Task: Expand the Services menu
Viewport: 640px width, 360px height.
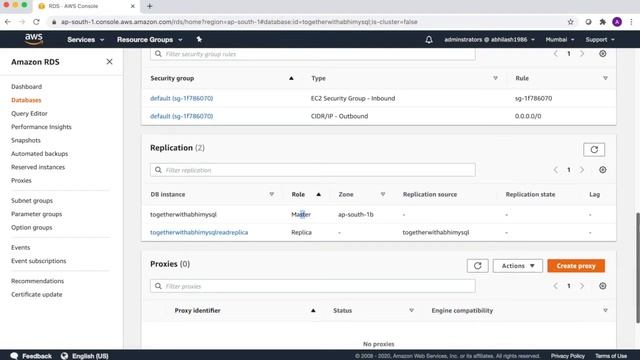Action: (85, 40)
